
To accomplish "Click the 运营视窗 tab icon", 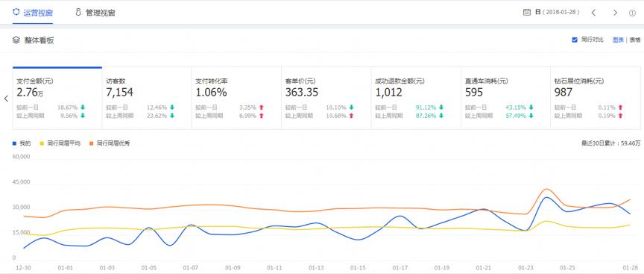I will 16,12.
